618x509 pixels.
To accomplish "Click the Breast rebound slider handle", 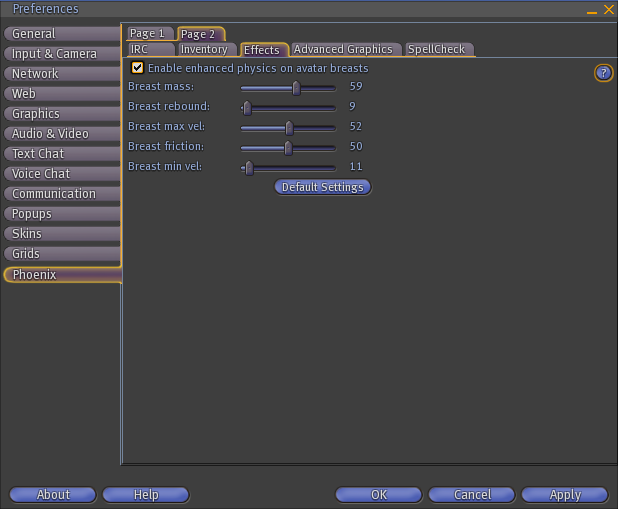I will click(247, 107).
